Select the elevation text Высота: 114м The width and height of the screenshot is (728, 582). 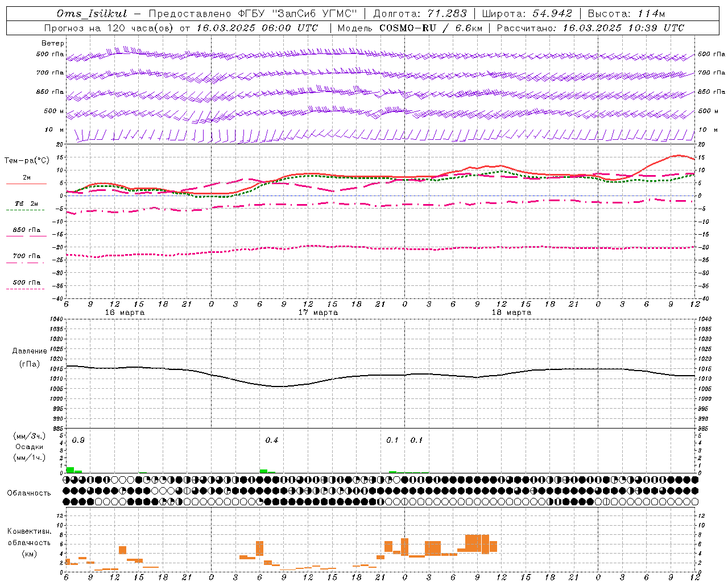[x=626, y=14]
